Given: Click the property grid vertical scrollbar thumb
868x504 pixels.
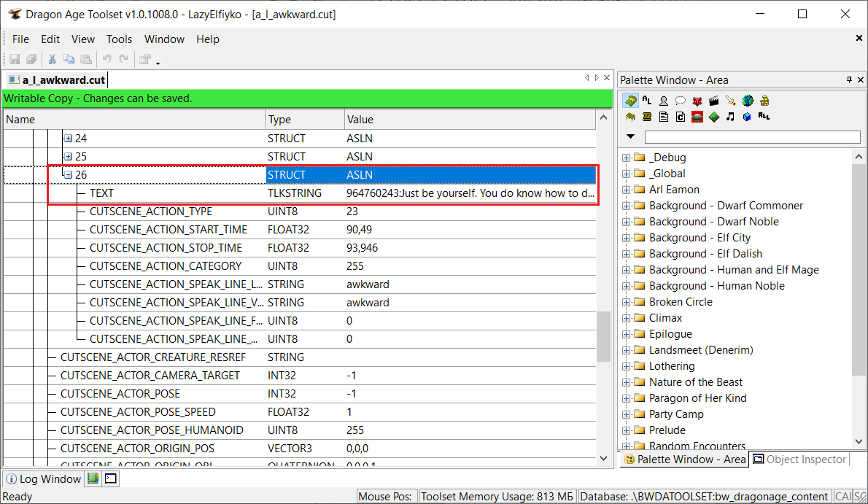Looking at the screenshot, I should click(603, 336).
